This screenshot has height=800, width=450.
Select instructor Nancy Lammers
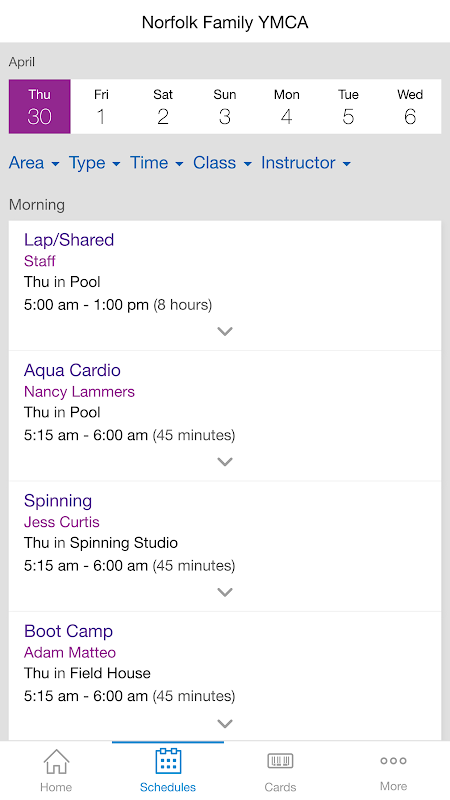(x=80, y=392)
